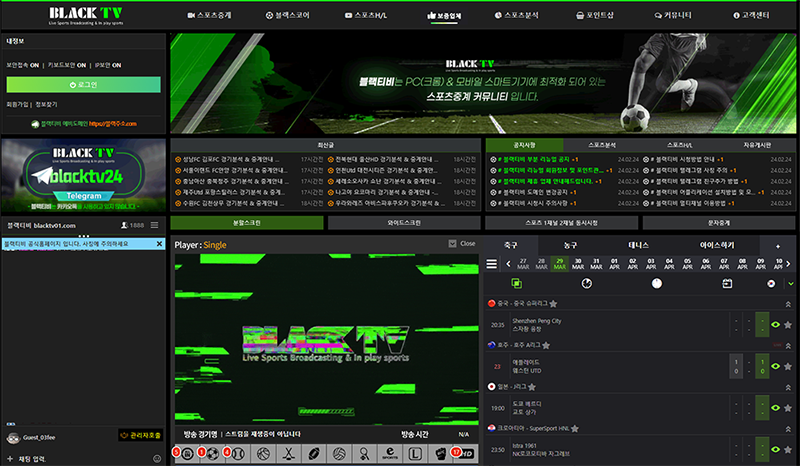Open the hamburger menu beside date strip
The height and width of the screenshot is (466, 800).
pos(491,264)
